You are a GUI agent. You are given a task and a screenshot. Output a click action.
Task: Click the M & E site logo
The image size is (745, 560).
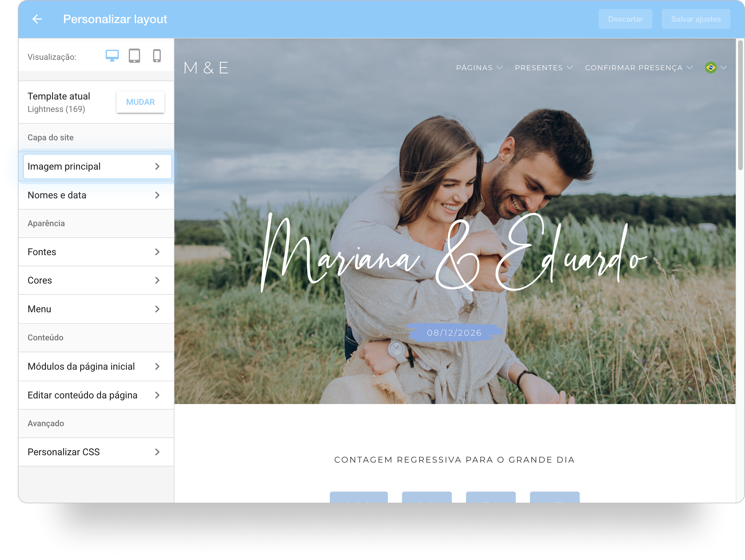pos(206,68)
